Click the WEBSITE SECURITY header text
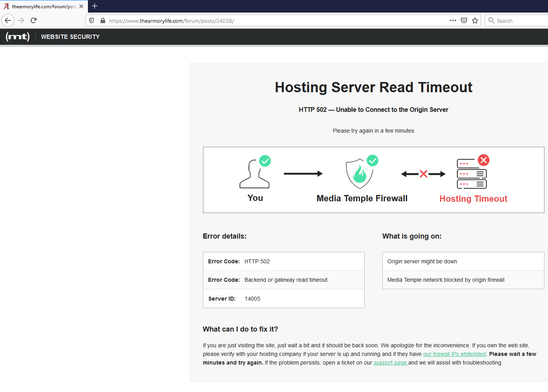This screenshot has height=392, width=548. pos(70,36)
